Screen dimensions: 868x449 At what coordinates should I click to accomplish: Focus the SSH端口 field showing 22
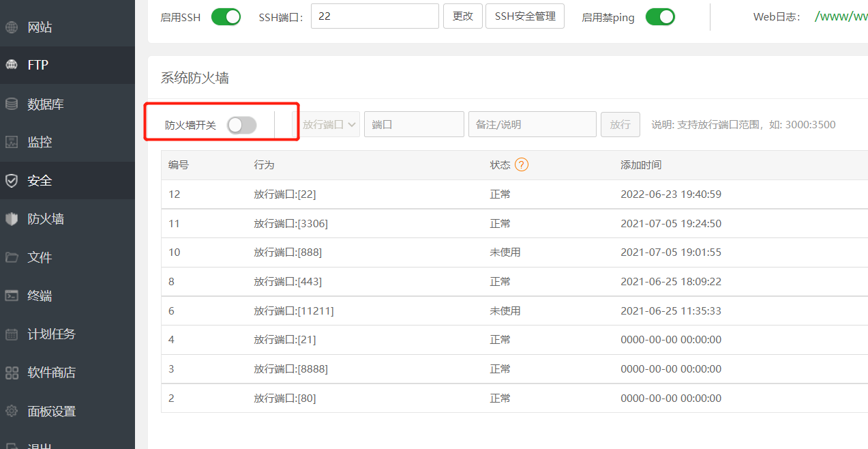pos(375,16)
